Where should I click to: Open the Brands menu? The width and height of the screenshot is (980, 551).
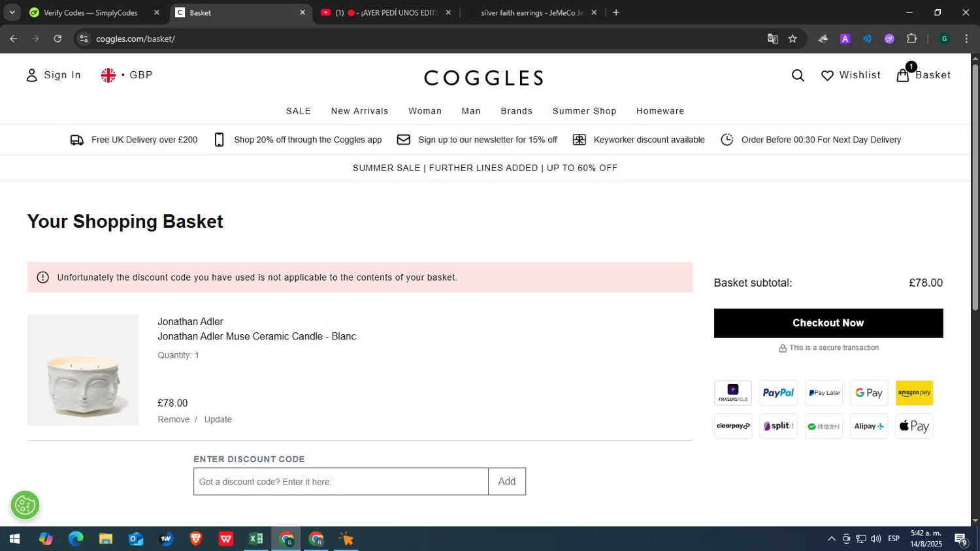(x=517, y=111)
